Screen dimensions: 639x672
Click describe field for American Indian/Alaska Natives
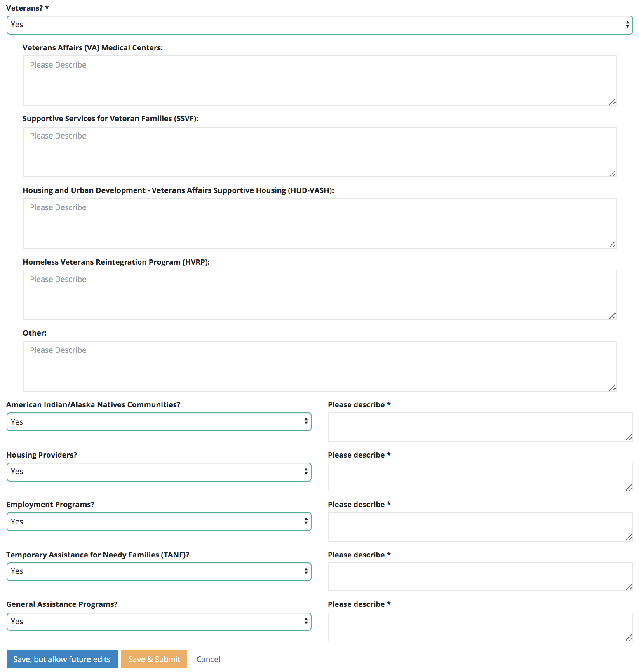(480, 427)
